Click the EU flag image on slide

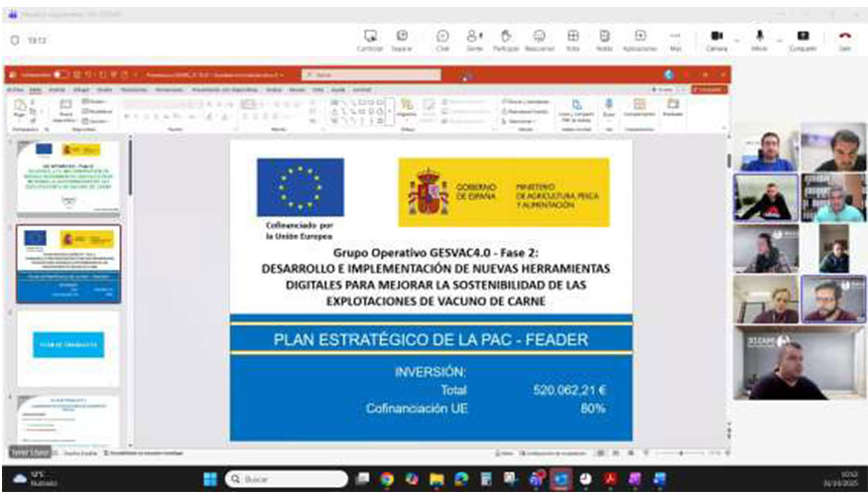pyautogui.click(x=300, y=187)
